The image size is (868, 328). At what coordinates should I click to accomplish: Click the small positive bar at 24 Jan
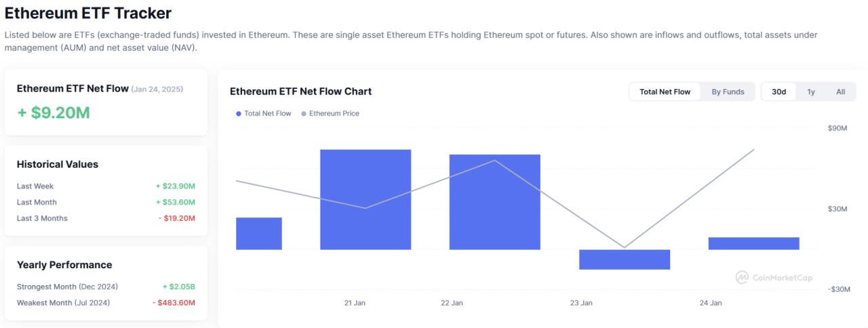(753, 243)
